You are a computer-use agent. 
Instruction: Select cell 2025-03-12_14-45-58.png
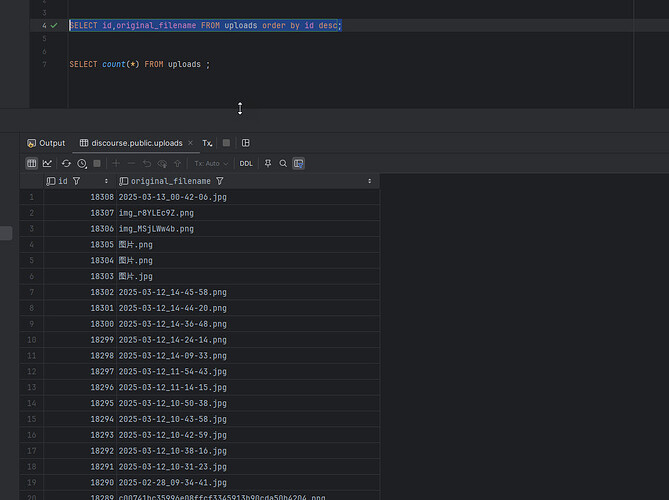[x=248, y=292]
